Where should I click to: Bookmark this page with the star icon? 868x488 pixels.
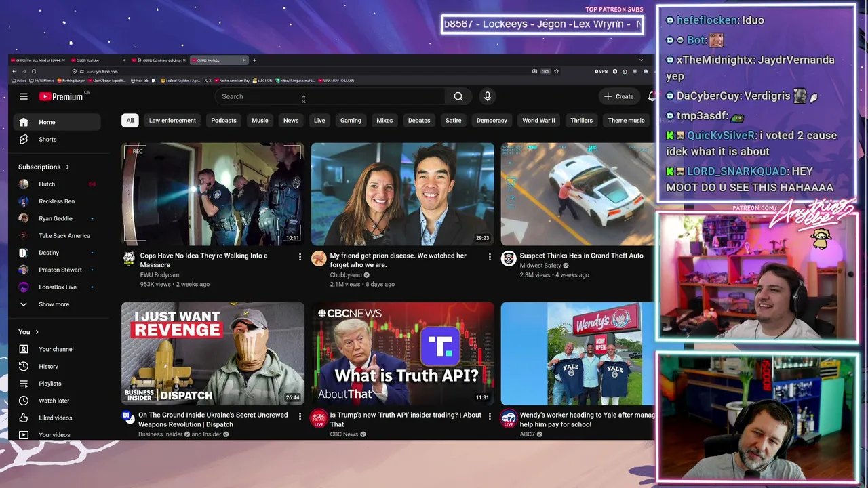(557, 71)
